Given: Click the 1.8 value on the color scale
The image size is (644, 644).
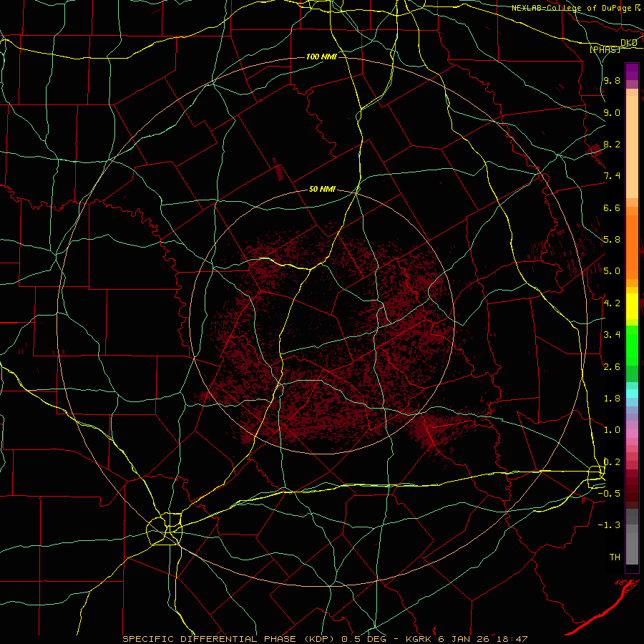Looking at the screenshot, I should [612, 399].
